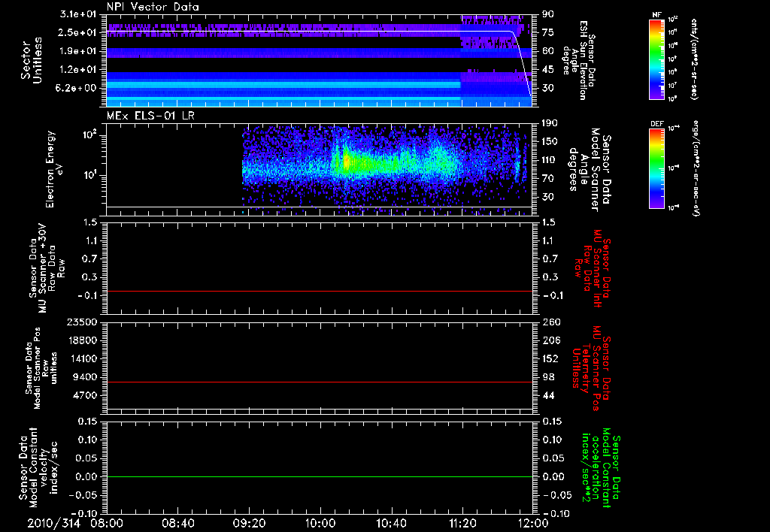This screenshot has width=770, height=532.
Task: Click the DEF label above the colorbar
Action: (x=657, y=124)
